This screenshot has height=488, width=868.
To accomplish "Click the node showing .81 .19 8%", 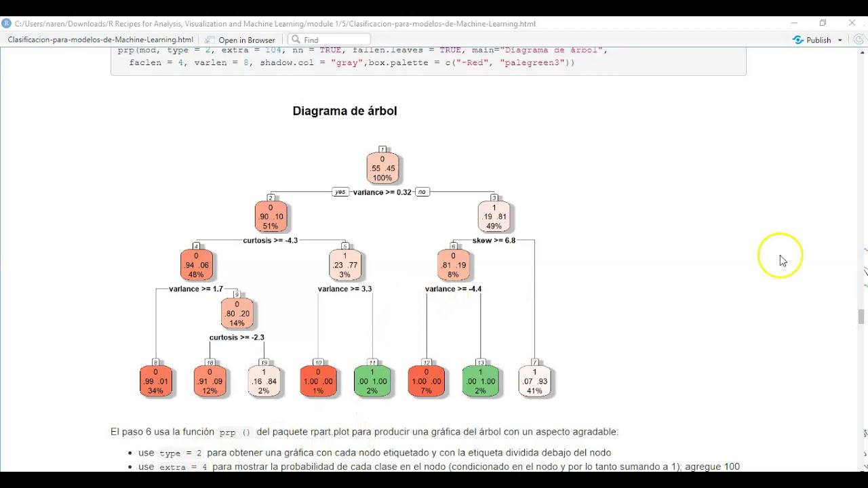I will [454, 265].
